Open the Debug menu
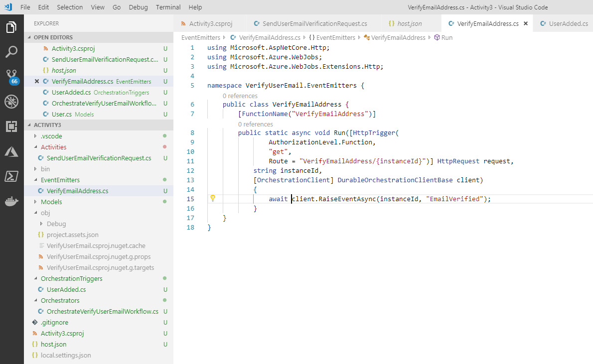The width and height of the screenshot is (593, 364). pyautogui.click(x=139, y=7)
